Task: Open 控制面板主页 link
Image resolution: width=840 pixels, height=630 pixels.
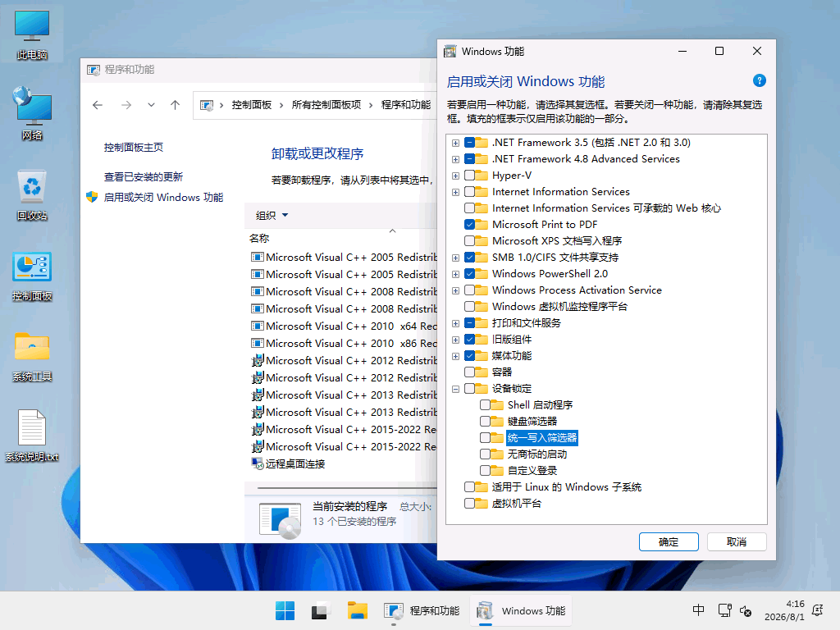Action: coord(134,148)
